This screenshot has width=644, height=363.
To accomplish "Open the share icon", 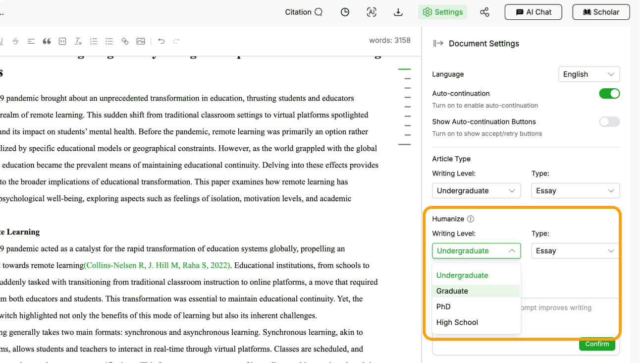I will [484, 12].
